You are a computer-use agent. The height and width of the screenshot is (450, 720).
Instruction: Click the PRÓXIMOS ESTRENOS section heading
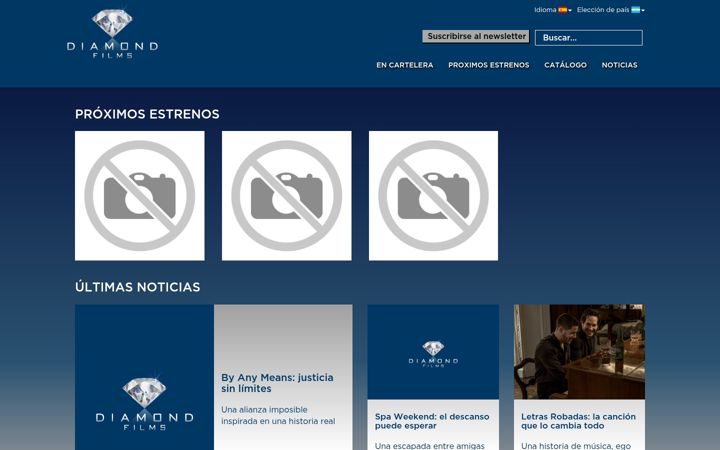[x=147, y=114]
